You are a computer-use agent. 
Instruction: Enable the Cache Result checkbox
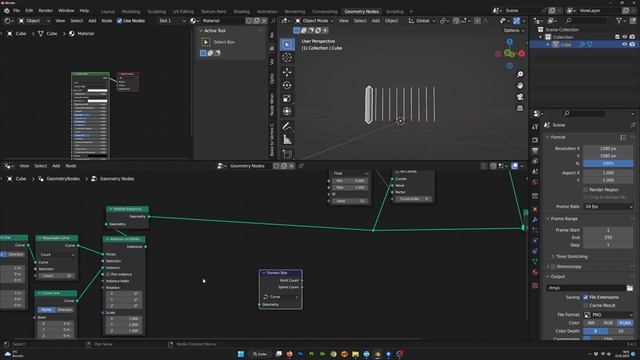(586, 305)
